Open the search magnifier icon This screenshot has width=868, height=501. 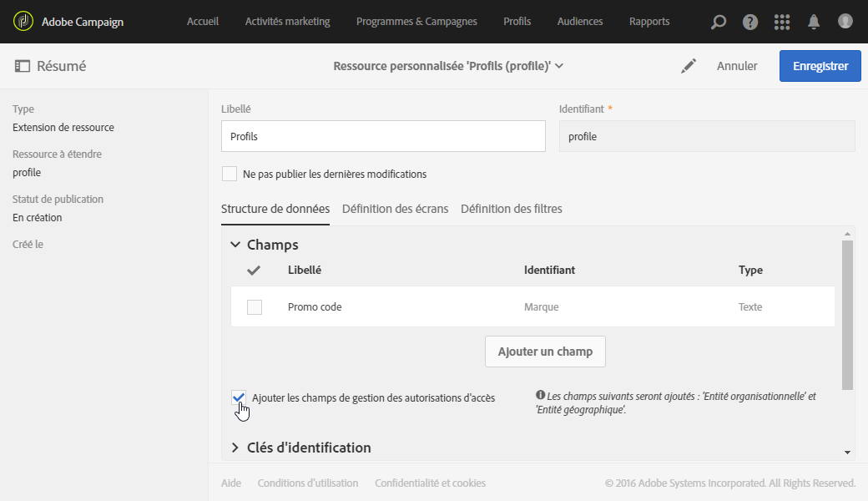click(718, 22)
